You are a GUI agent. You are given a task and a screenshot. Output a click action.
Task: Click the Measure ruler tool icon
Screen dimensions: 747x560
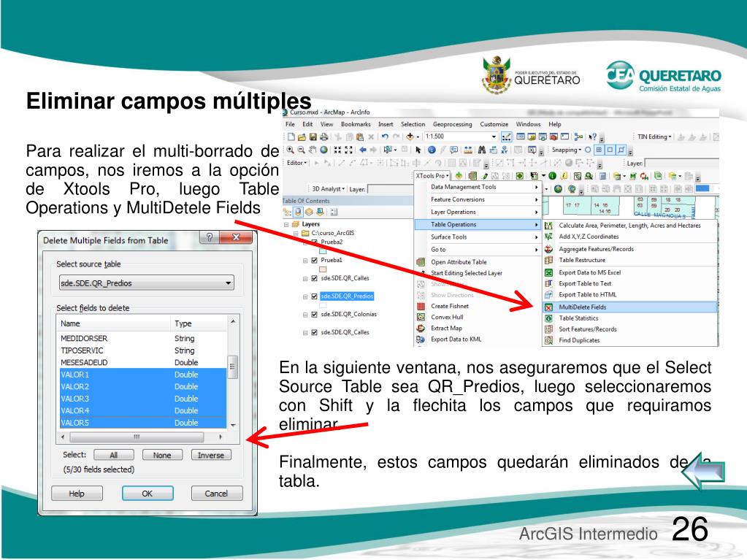[468, 150]
